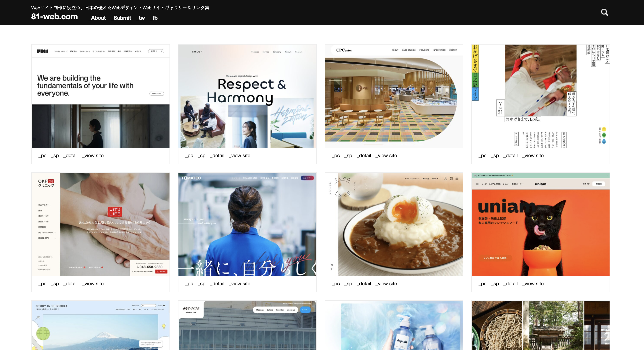Click _detail under HOLON card
644x350 pixels.
click(x=217, y=155)
